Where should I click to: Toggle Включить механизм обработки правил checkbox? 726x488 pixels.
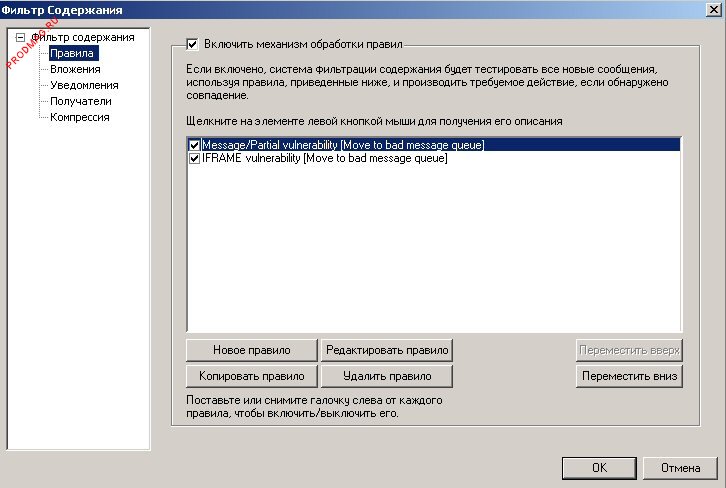point(194,44)
